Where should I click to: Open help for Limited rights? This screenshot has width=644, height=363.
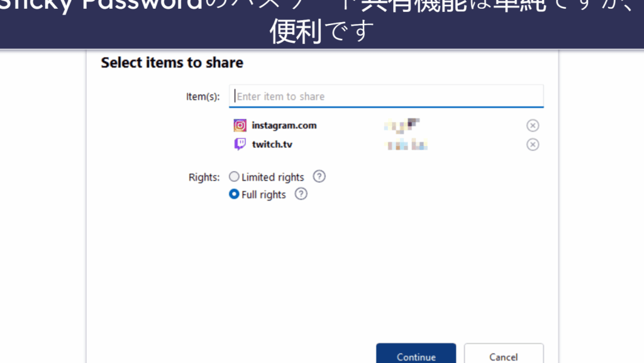319,176
